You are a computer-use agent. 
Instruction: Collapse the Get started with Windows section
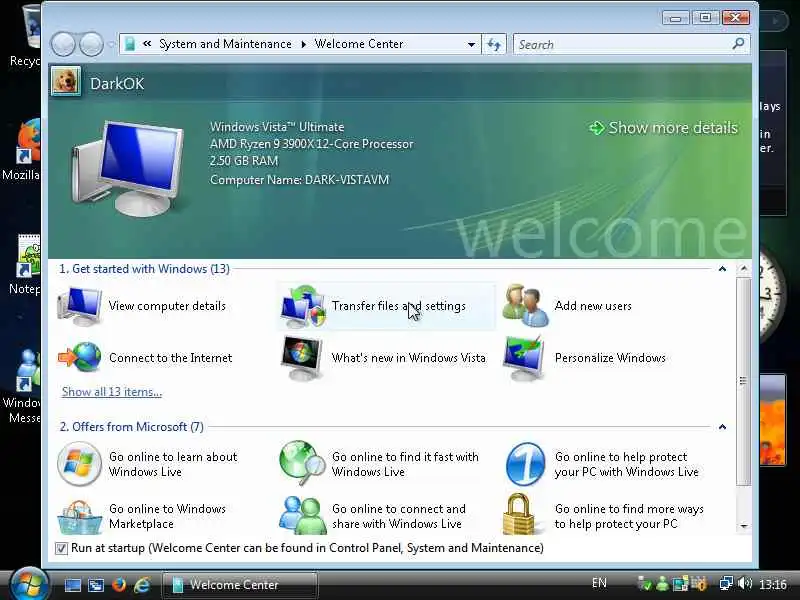tap(722, 269)
